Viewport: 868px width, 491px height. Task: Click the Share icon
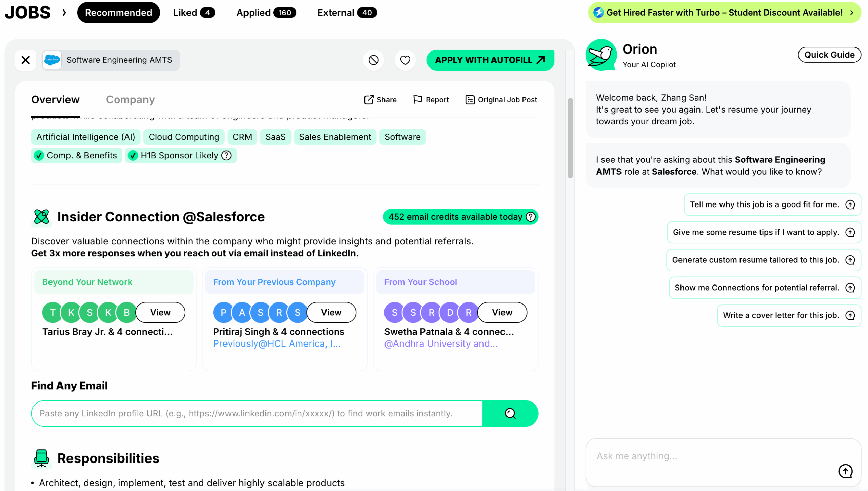[369, 100]
